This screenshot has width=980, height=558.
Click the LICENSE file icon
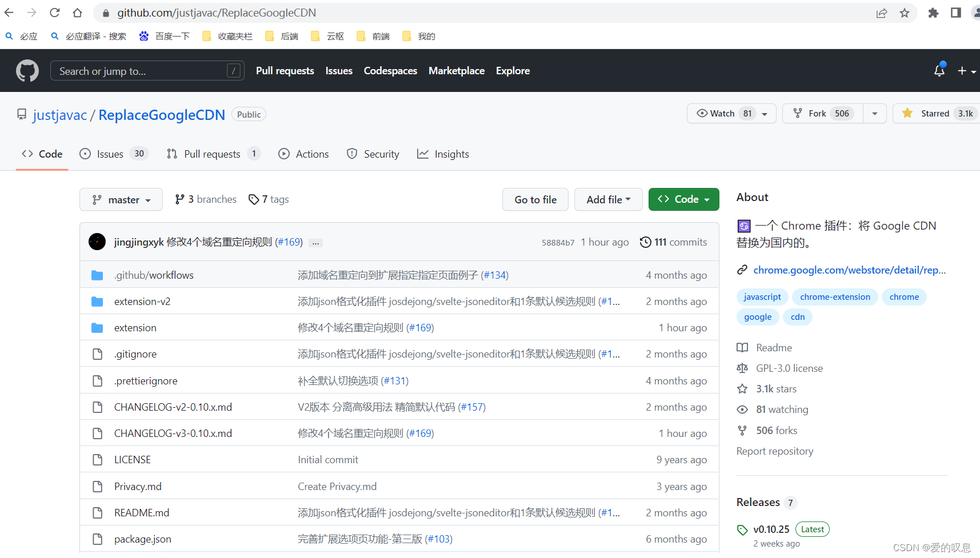click(x=97, y=460)
